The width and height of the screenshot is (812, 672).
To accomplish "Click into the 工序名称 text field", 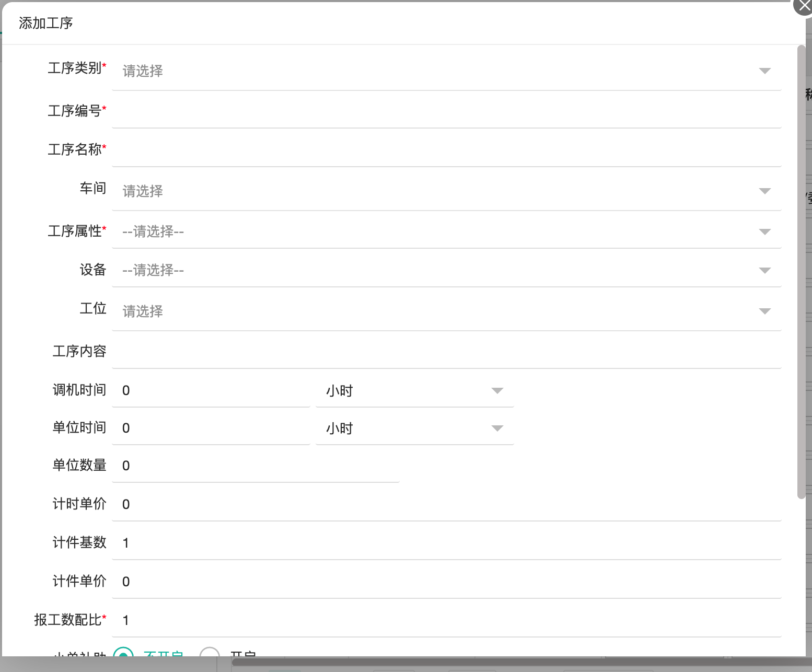I will coord(446,150).
